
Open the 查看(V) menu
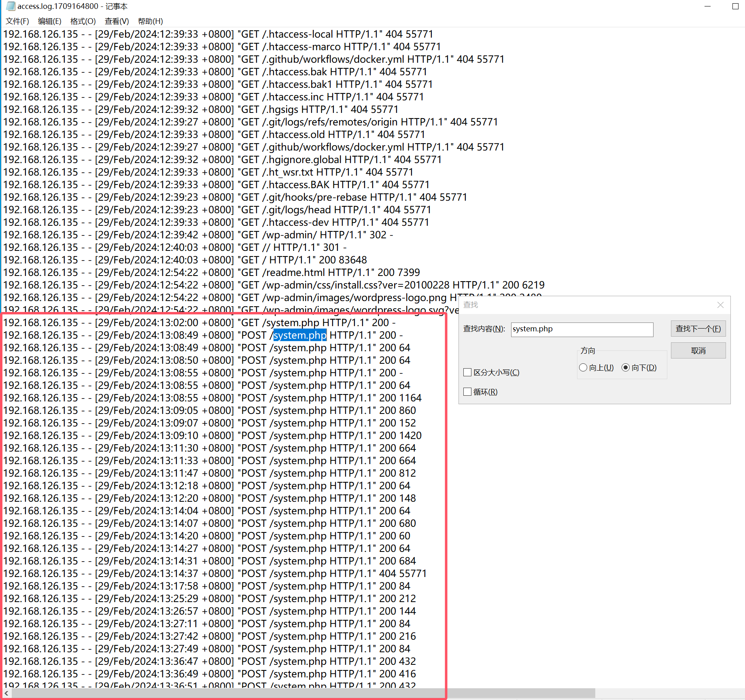point(117,21)
